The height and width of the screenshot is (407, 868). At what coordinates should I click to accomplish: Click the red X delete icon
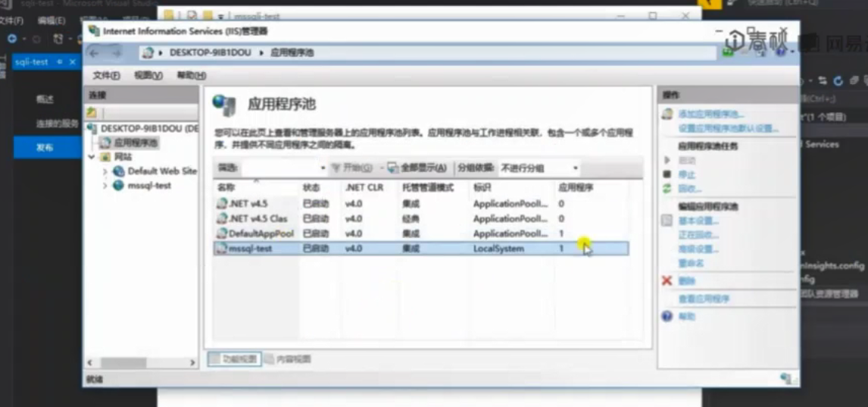(x=667, y=280)
